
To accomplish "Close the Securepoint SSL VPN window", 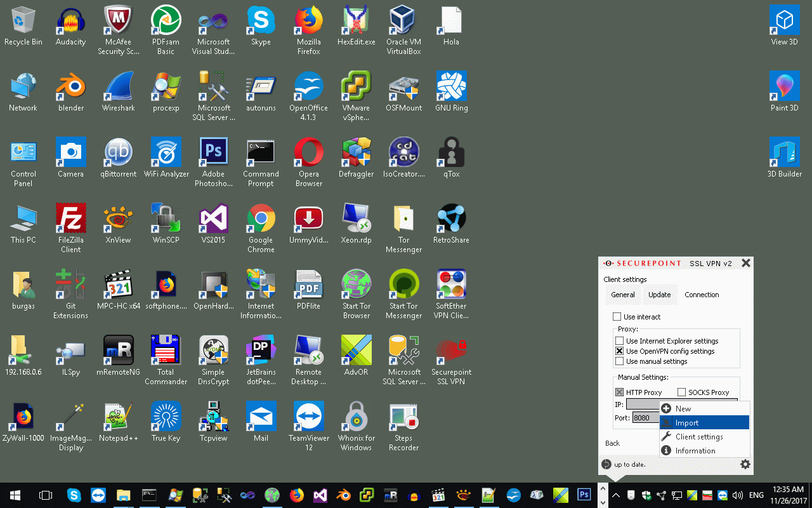I will pos(746,263).
